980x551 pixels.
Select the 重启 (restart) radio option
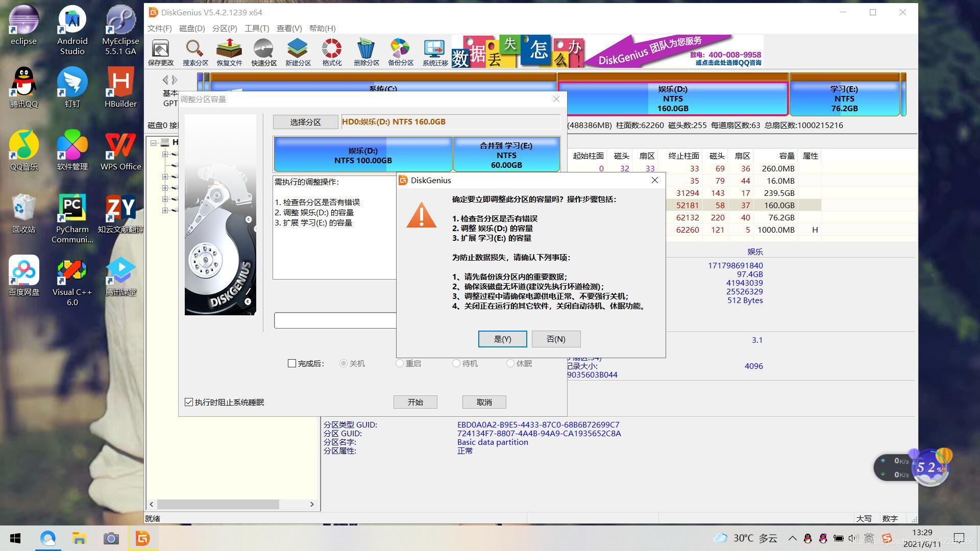coord(400,363)
